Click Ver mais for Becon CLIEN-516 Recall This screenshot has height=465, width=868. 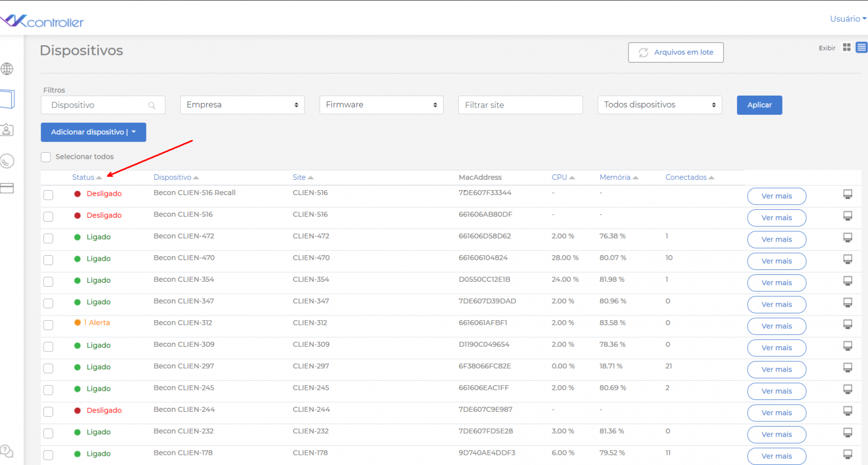point(776,196)
